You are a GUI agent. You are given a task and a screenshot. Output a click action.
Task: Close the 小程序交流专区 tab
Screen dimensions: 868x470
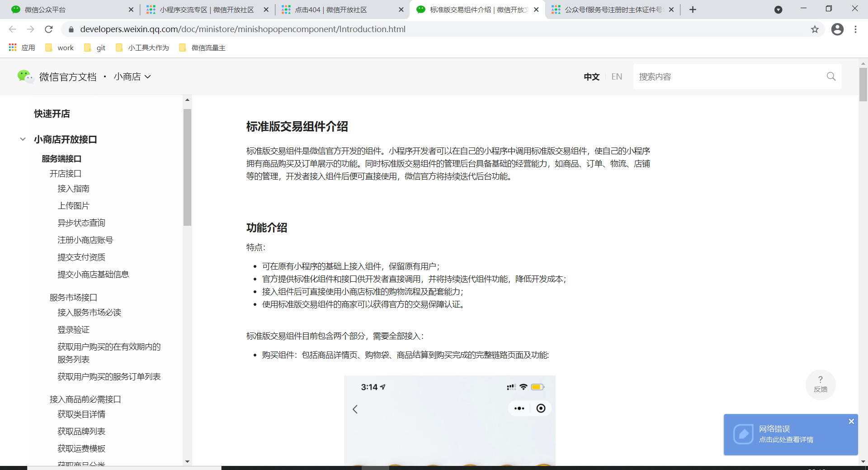pyautogui.click(x=266, y=9)
